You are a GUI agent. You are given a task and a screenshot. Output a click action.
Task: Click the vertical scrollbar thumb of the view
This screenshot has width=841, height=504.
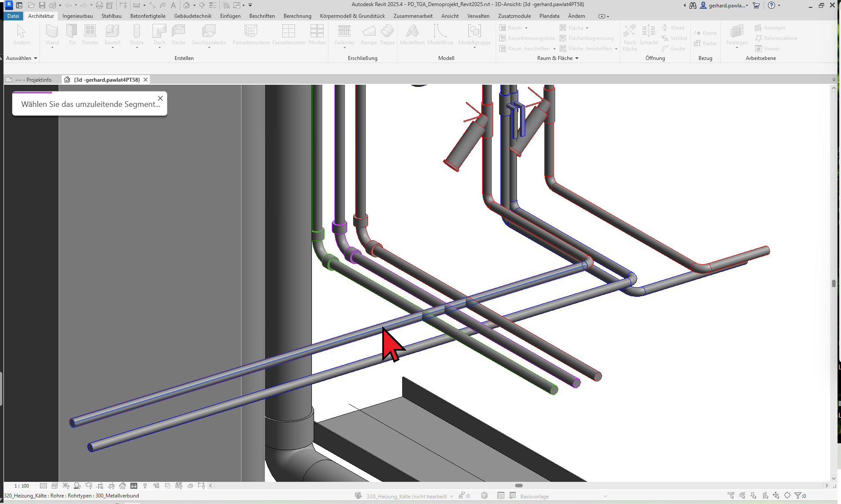pyautogui.click(x=834, y=283)
